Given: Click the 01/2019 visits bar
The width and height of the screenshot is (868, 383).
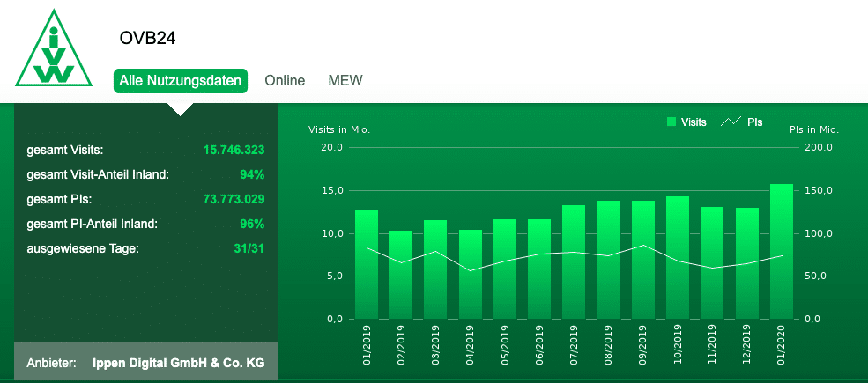Looking at the screenshot, I should [367, 264].
